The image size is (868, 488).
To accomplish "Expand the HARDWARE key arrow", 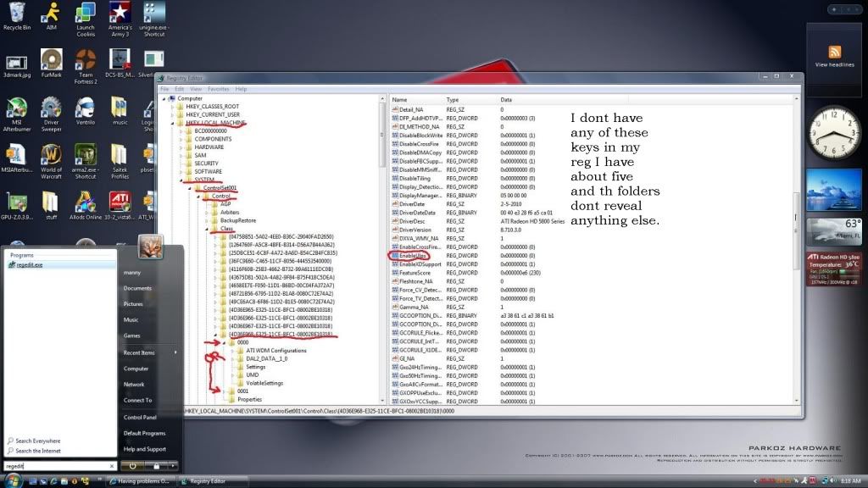I will 181,147.
